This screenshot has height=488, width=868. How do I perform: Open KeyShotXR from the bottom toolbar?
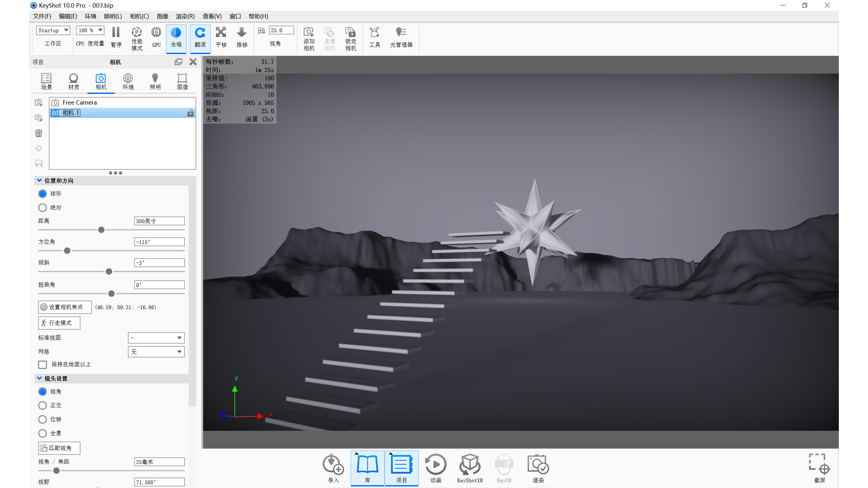click(x=470, y=467)
